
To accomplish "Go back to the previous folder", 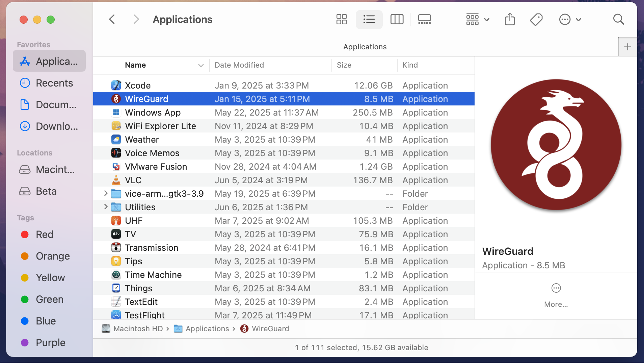I will [x=112, y=19].
